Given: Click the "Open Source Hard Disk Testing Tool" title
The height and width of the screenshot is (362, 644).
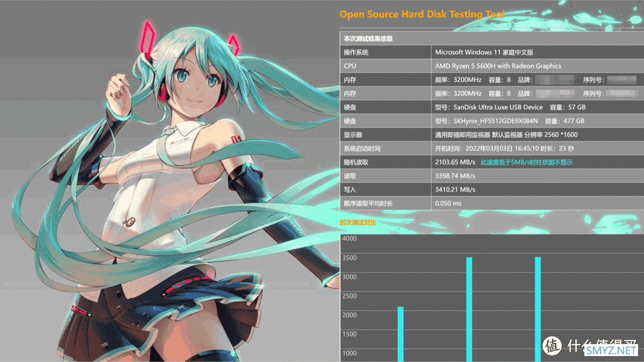Looking at the screenshot, I should 422,14.
